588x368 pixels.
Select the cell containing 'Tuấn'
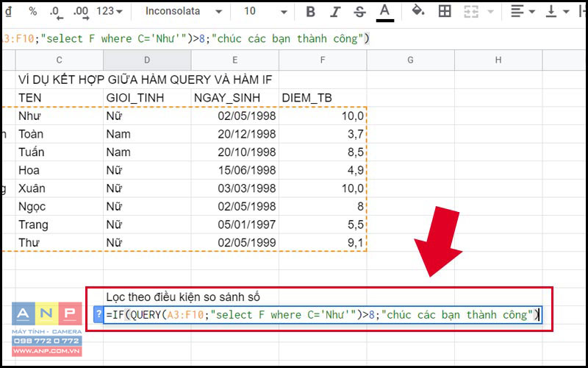tap(60, 152)
